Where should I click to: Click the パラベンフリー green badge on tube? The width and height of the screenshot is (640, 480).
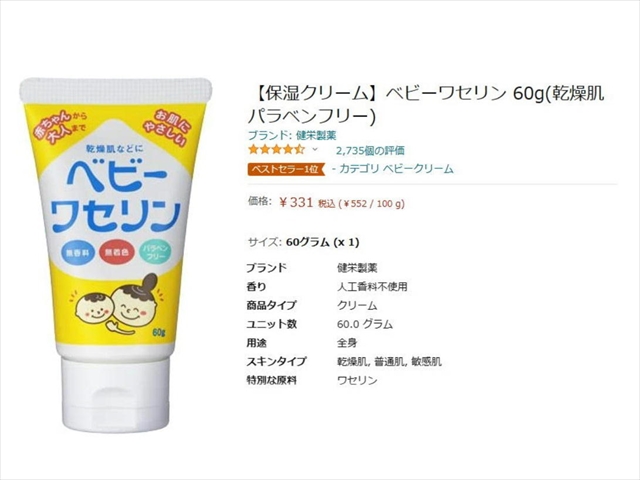(156, 252)
